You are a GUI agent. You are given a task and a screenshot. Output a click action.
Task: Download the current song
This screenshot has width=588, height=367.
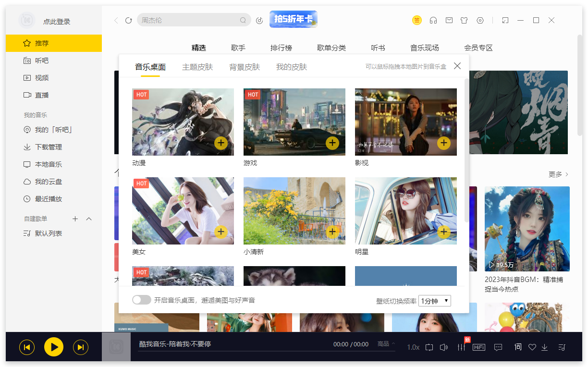coord(544,347)
